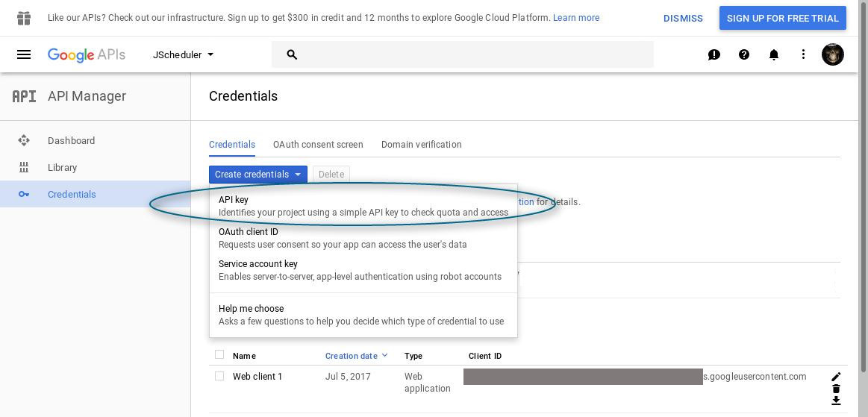Click the Dashboard icon in the sidebar
This screenshot has width=868, height=417.
coord(24,140)
